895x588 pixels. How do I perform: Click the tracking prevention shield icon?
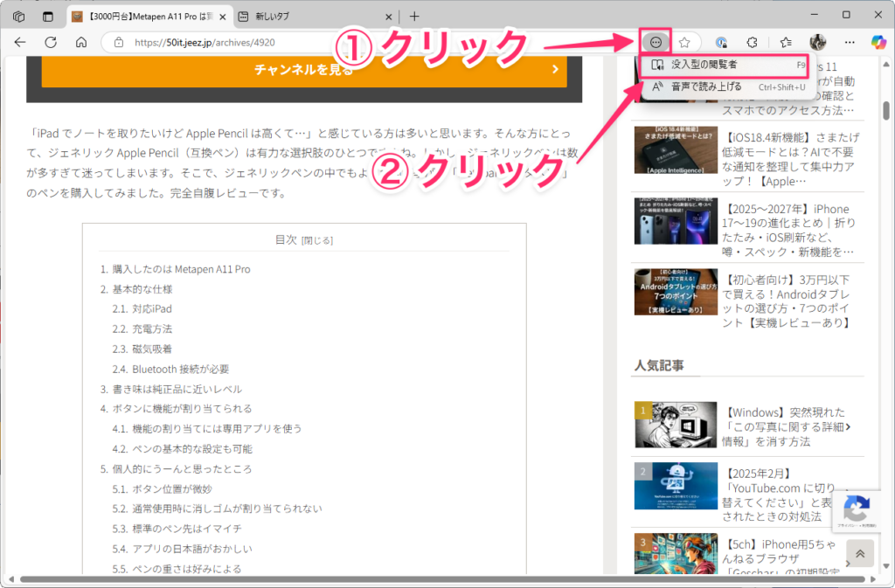721,42
